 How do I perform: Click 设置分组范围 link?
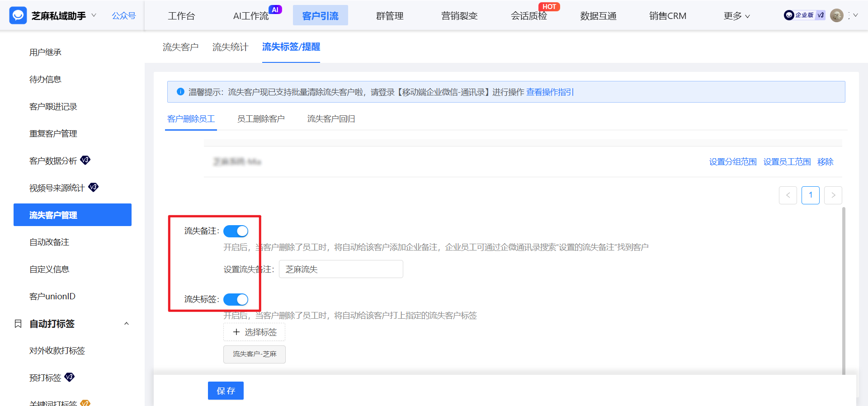(x=733, y=162)
